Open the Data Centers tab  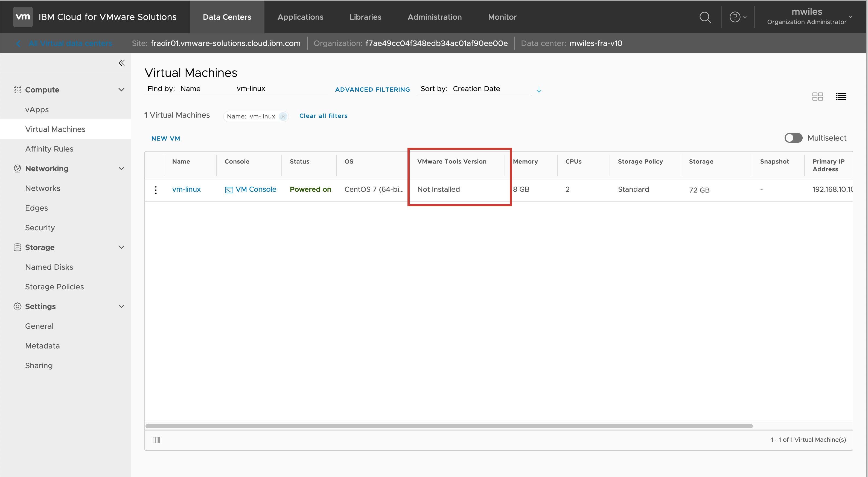pyautogui.click(x=227, y=17)
